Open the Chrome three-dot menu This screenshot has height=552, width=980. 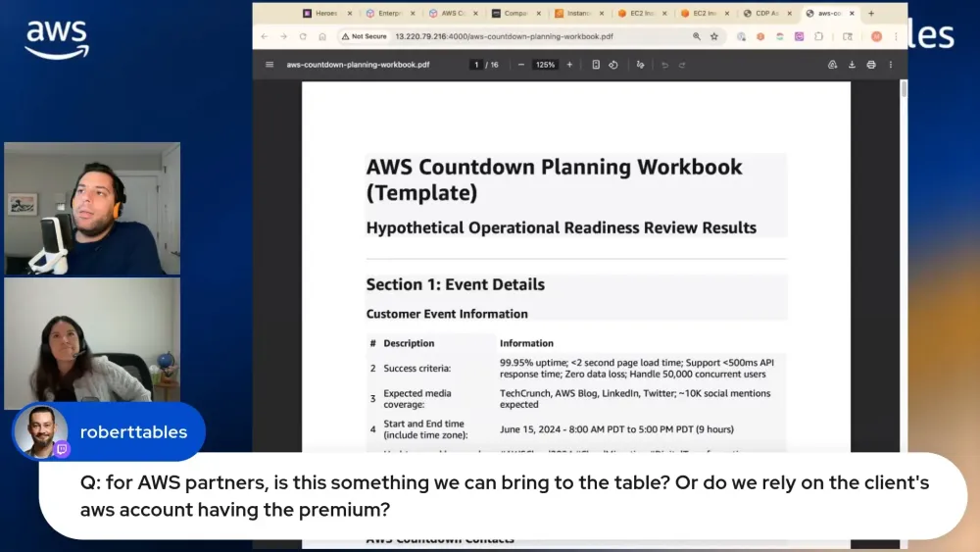pos(897,36)
